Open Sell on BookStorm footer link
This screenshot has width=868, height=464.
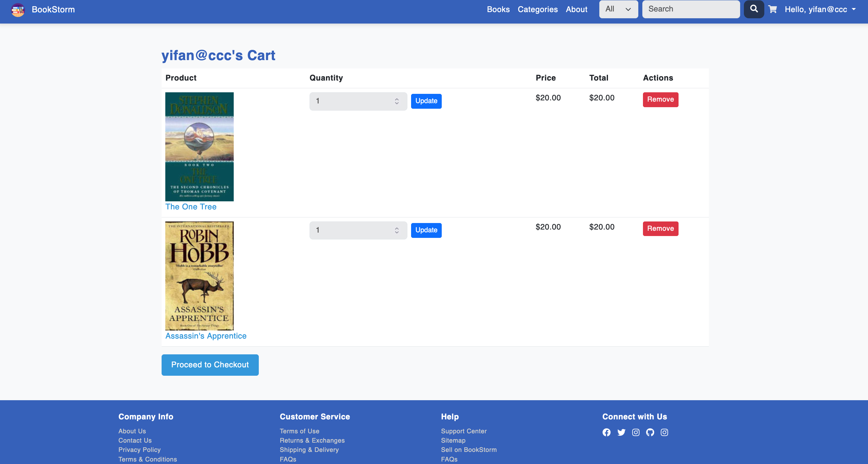click(x=469, y=450)
